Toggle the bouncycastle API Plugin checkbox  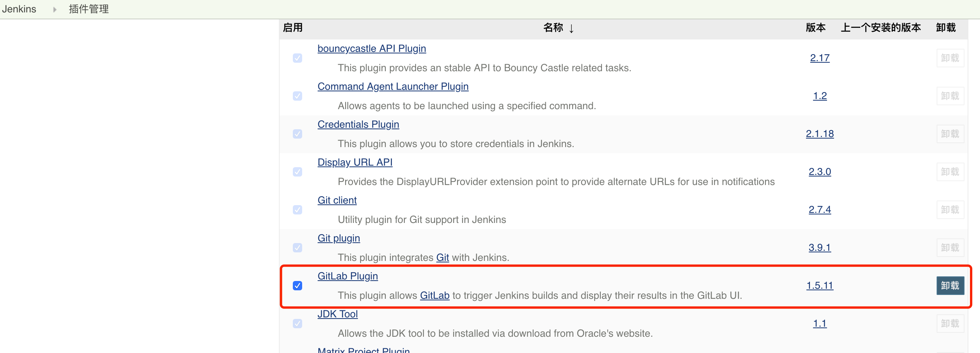tap(297, 58)
